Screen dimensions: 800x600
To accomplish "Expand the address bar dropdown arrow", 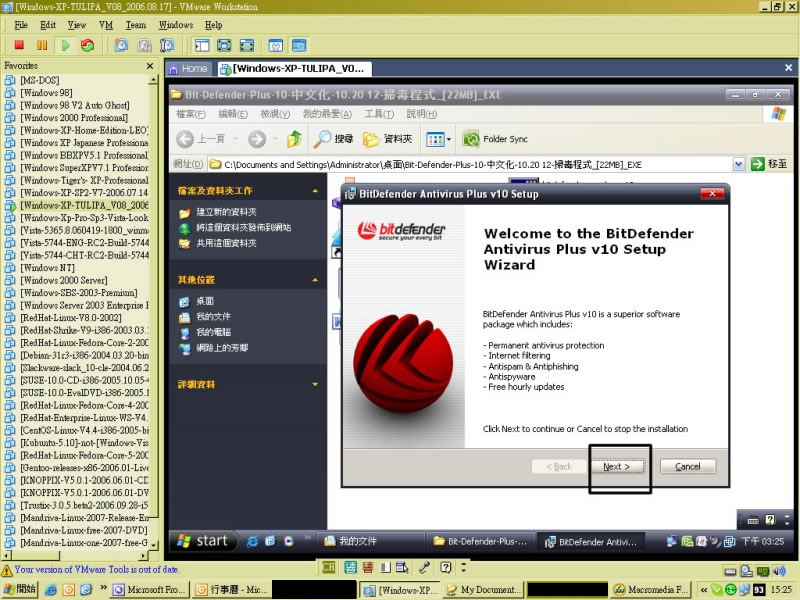I will click(738, 163).
